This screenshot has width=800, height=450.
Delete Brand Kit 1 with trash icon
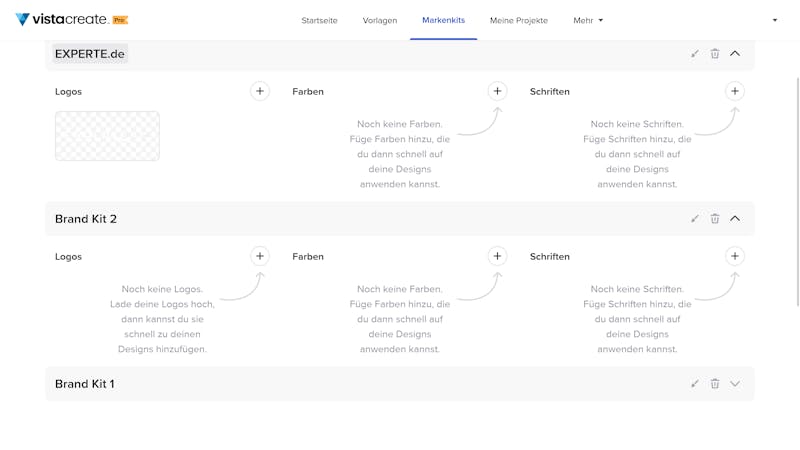(715, 384)
